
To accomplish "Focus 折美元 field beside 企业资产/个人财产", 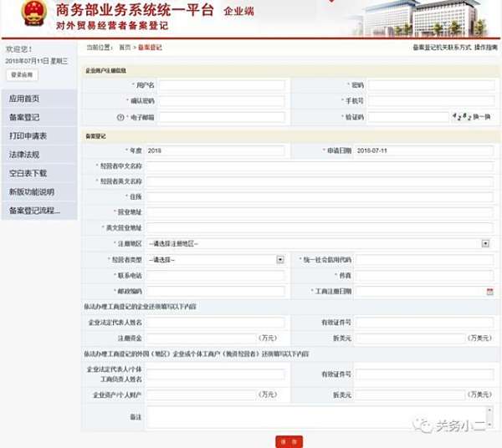I will coord(410,395).
